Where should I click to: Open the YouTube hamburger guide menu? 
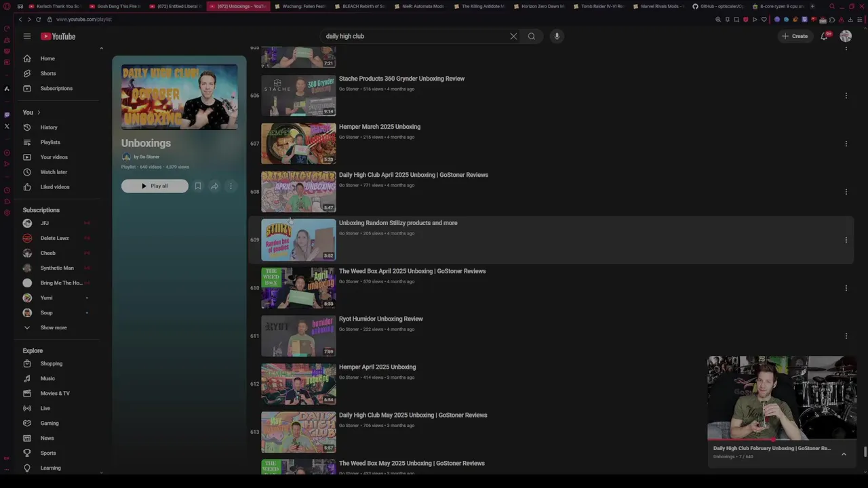tap(27, 36)
